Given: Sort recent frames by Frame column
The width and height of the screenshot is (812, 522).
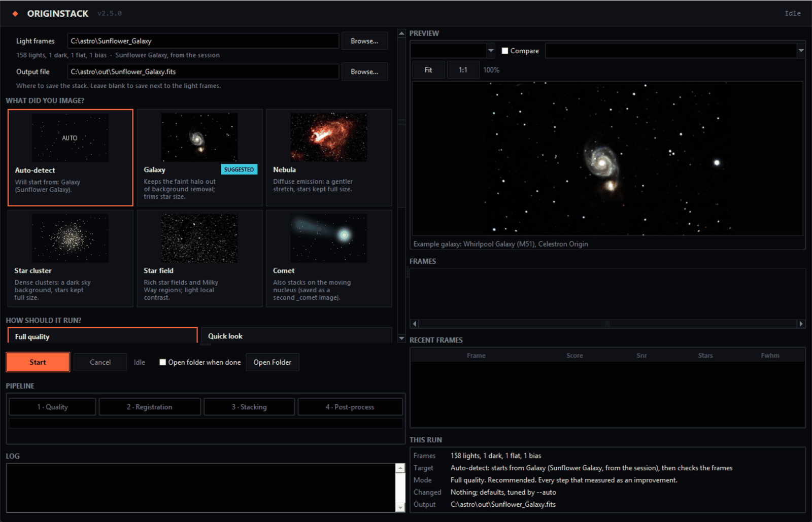Looking at the screenshot, I should pyautogui.click(x=476, y=356).
